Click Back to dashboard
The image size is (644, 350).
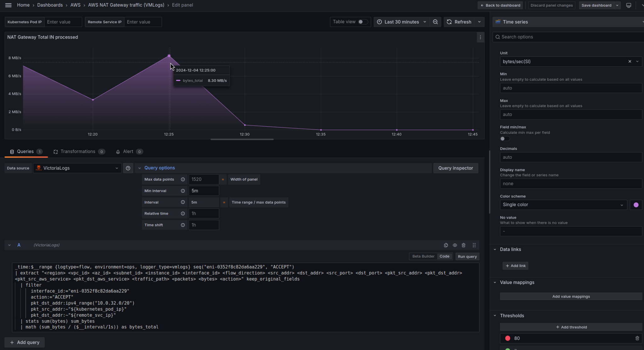point(500,5)
